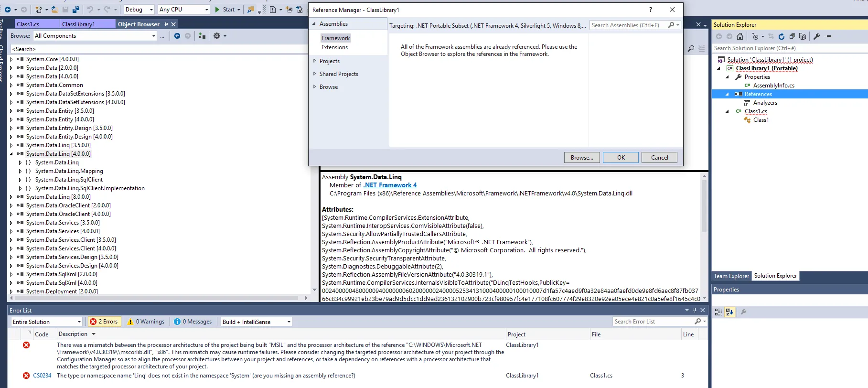Click the Object Browser back arrow
The height and width of the screenshot is (388, 868).
click(177, 36)
